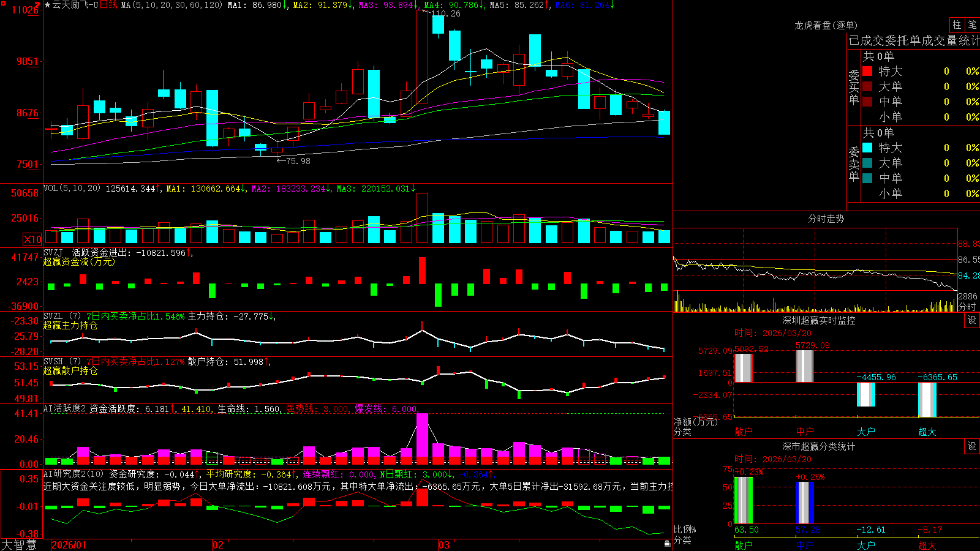Viewport: 980px width, 551px height.
Task: Click the AI活跃度2 indicator name
Action: tap(65, 409)
